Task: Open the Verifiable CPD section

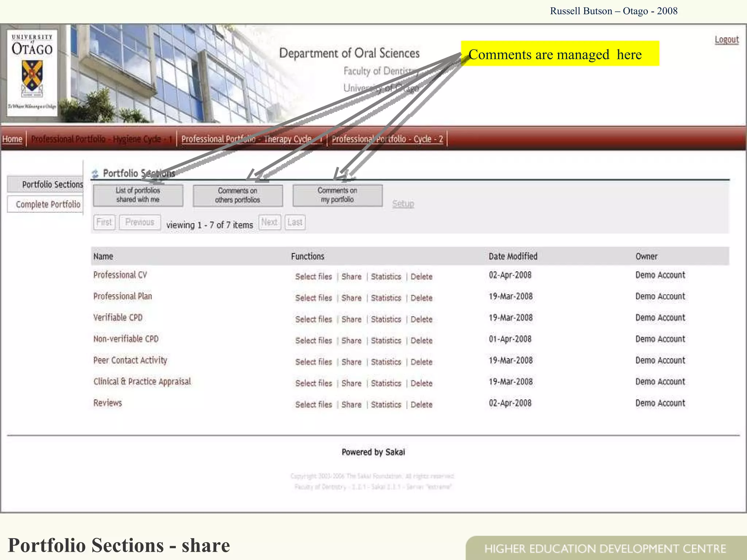Action: [118, 318]
